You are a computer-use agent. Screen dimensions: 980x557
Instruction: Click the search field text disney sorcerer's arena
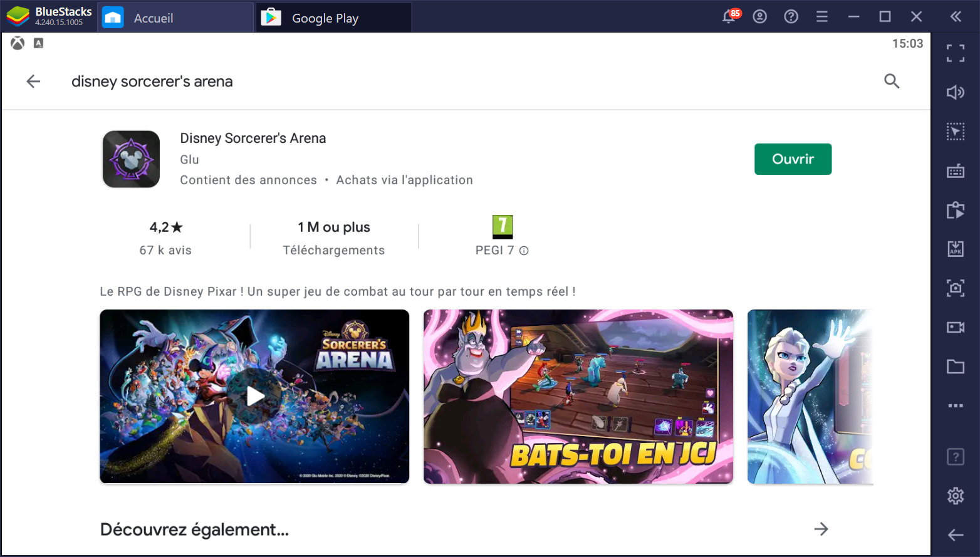tap(152, 81)
